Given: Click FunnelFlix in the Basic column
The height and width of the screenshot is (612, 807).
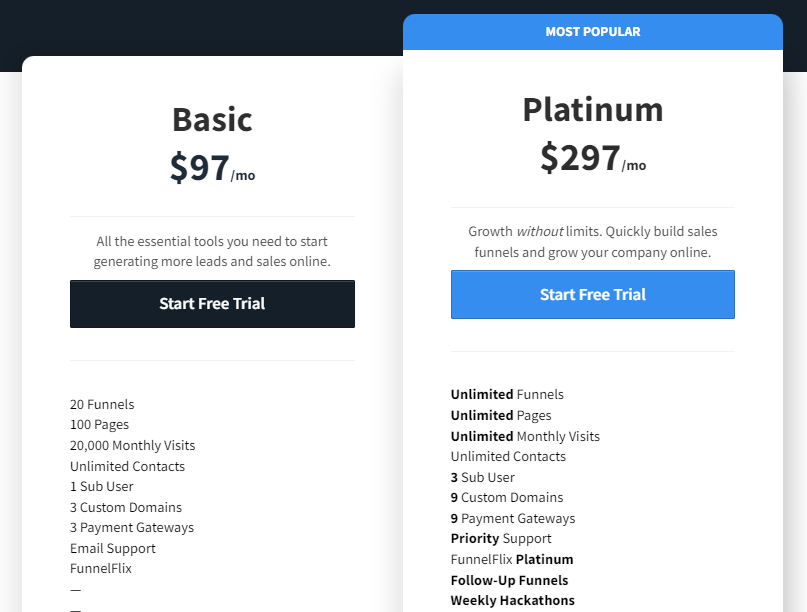Looking at the screenshot, I should tap(101, 569).
